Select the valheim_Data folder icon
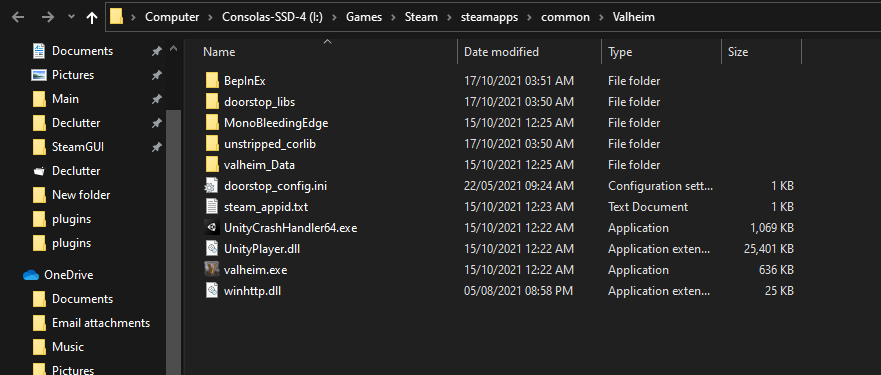This screenshot has width=881, height=375. [212, 165]
